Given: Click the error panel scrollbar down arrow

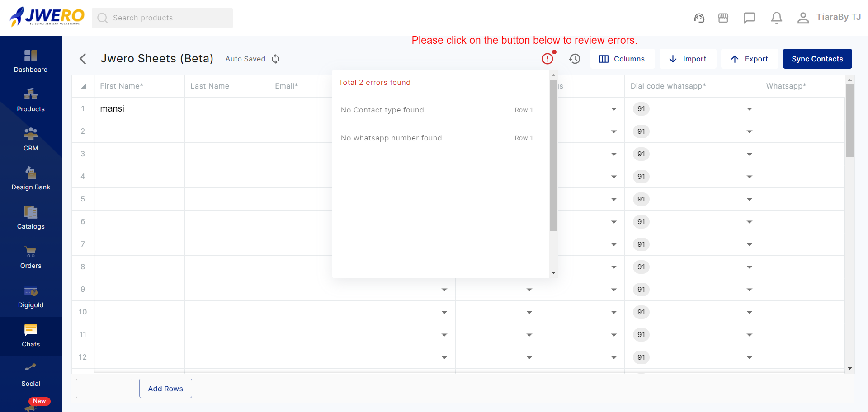Looking at the screenshot, I should coord(553,273).
